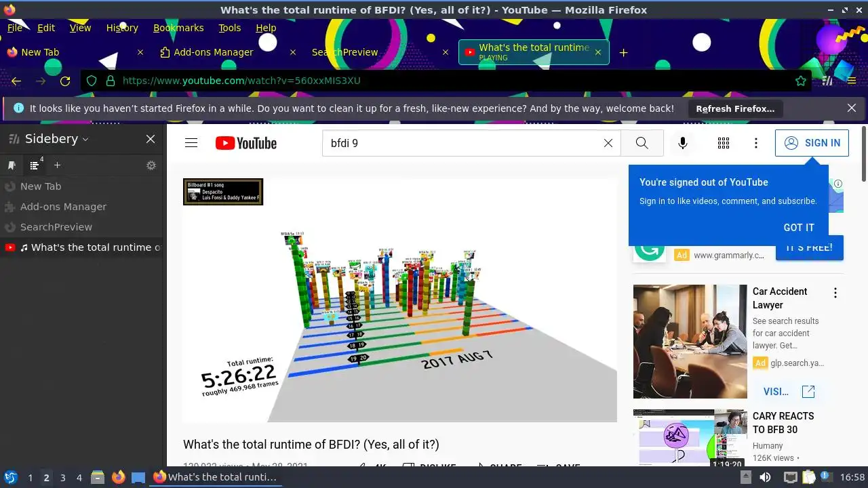Open the Car Accident Lawyer ad title
The height and width of the screenshot is (488, 868).
coord(780,298)
